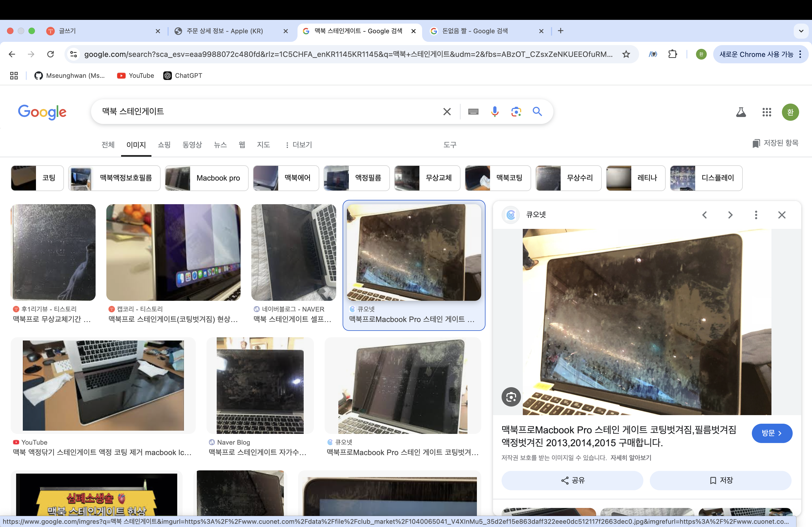This screenshot has height=527, width=812.
Task: Filter images by 맥북에어 chip
Action: pyautogui.click(x=286, y=178)
